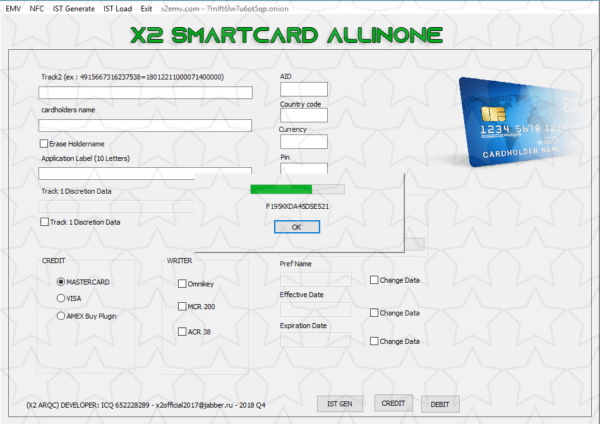Click the WRITER group label
This screenshot has width=600, height=424.
pyautogui.click(x=179, y=261)
